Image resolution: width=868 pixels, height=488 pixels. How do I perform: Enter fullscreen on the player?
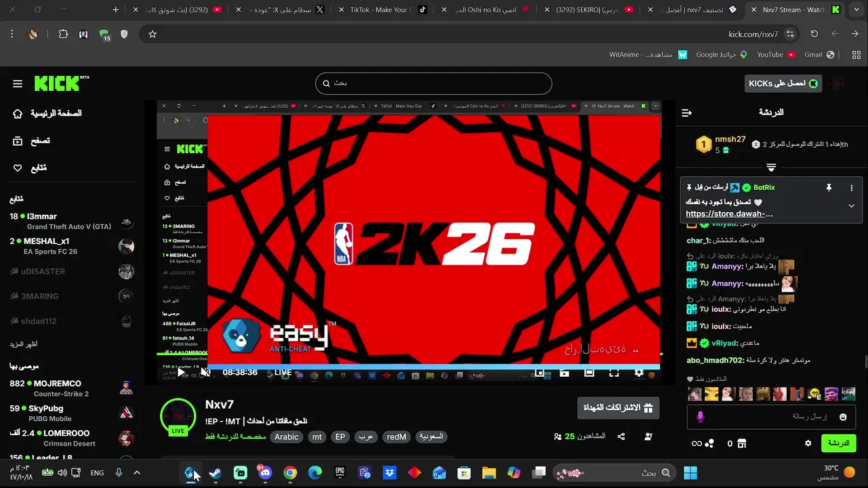pyautogui.click(x=614, y=373)
